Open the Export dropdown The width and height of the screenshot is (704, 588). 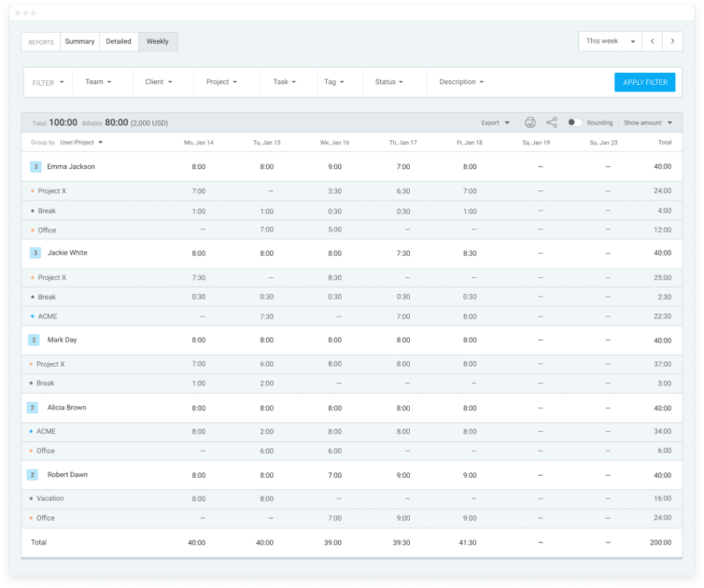tap(495, 122)
